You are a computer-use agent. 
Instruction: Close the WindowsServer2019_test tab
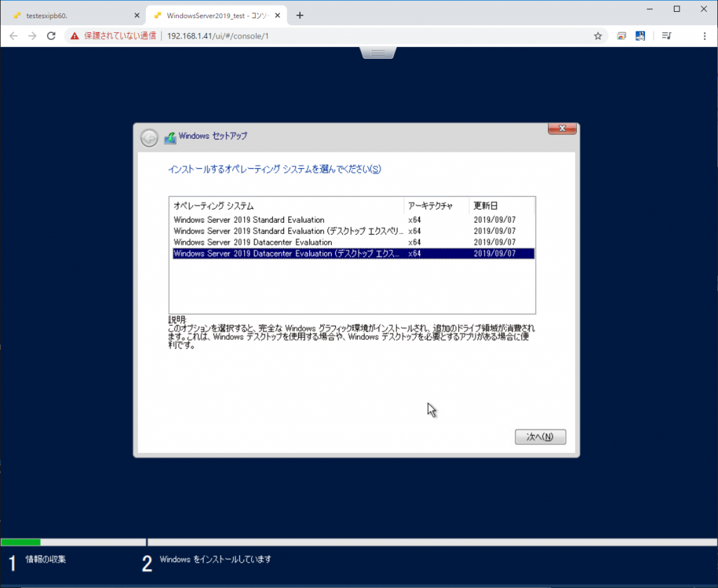pos(278,15)
